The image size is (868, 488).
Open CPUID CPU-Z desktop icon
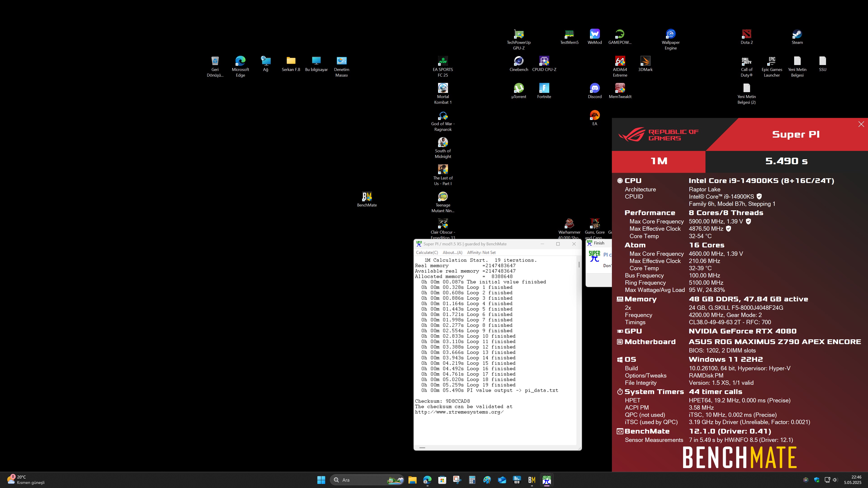click(x=544, y=64)
